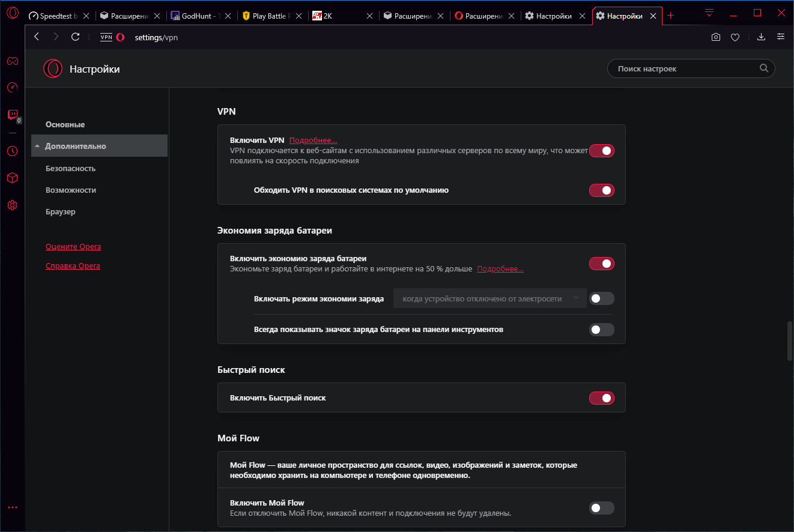Open Extensions cube icon in sidebar

(12, 178)
